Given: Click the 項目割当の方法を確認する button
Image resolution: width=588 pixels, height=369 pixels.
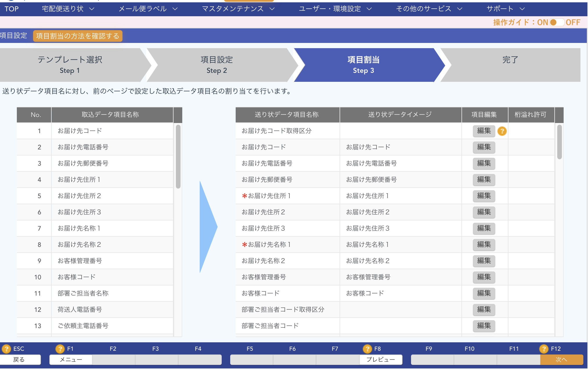Looking at the screenshot, I should pos(77,36).
